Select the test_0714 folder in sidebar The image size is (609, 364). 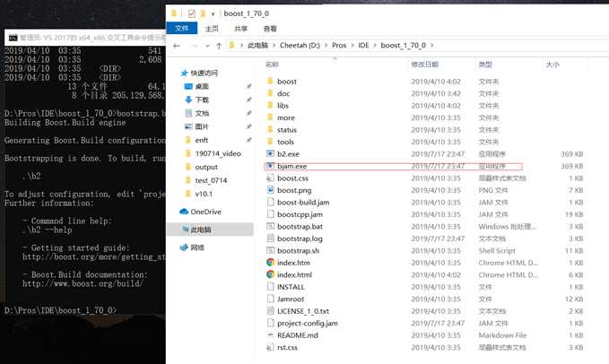210,180
